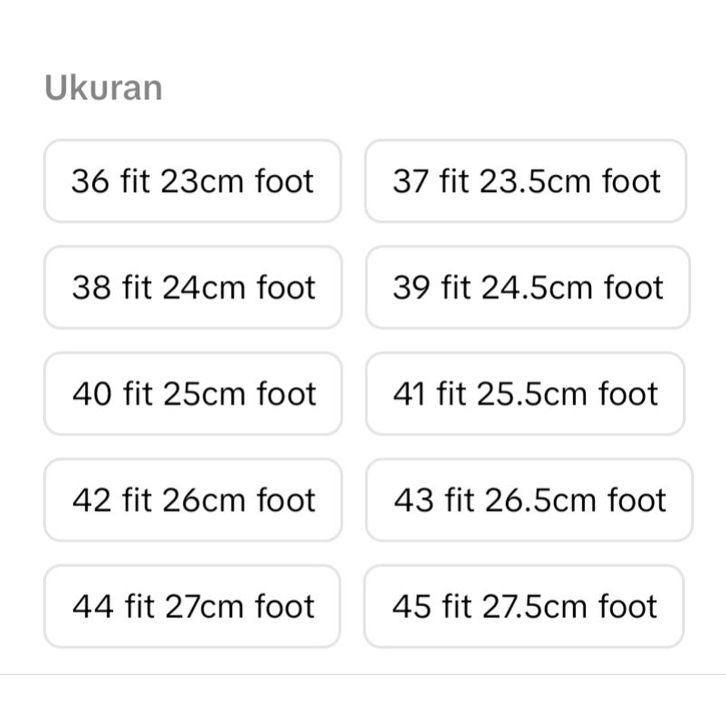
Task: Pick the 43 fit 26.5cm size
Action: point(529,499)
